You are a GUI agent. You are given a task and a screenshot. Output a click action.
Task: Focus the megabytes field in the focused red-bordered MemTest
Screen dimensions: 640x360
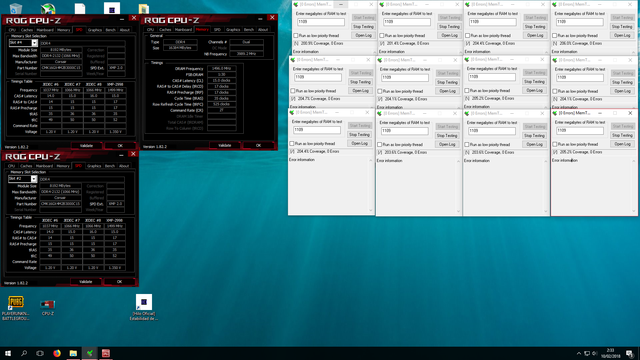click(580, 131)
